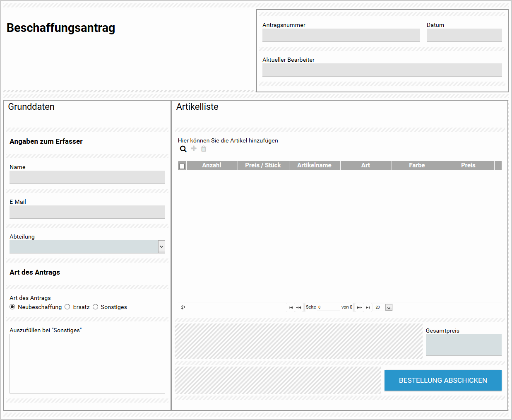Image resolution: width=512 pixels, height=420 pixels.
Task: Jump to first page using the pager icon
Action: point(291,307)
